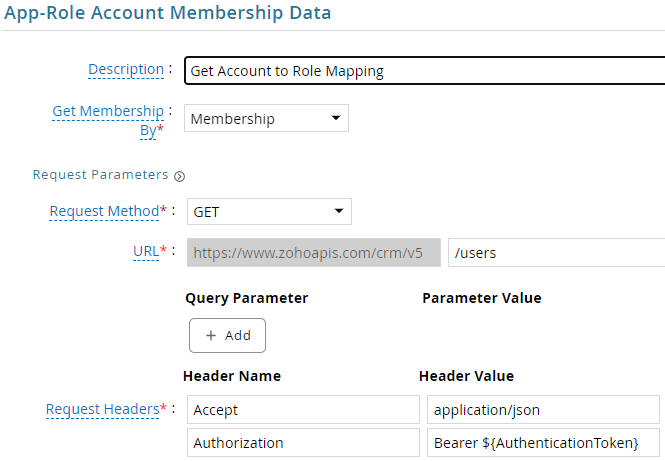
Task: Click the Query Parameter column header
Action: pos(246,298)
